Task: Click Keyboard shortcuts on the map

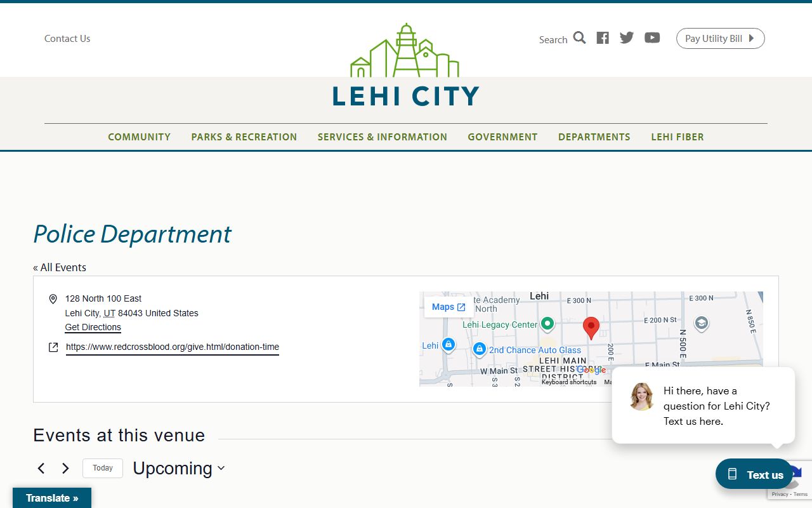Action: point(569,382)
